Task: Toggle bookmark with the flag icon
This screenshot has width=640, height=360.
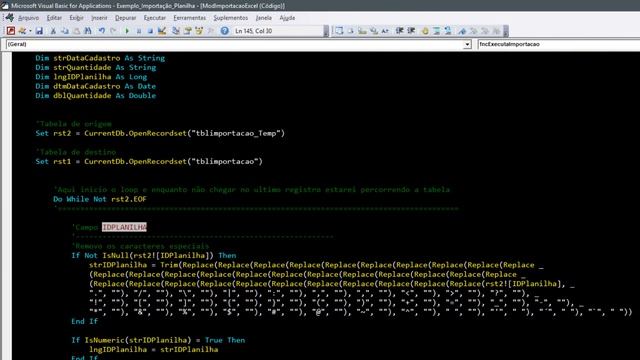Action: (462, 31)
